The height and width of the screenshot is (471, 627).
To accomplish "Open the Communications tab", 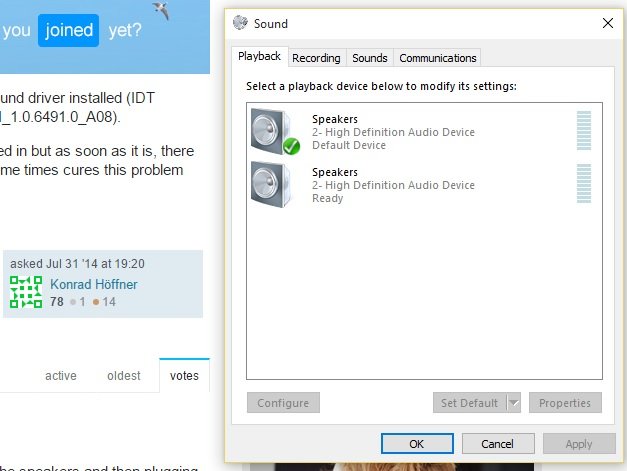I will tap(438, 58).
